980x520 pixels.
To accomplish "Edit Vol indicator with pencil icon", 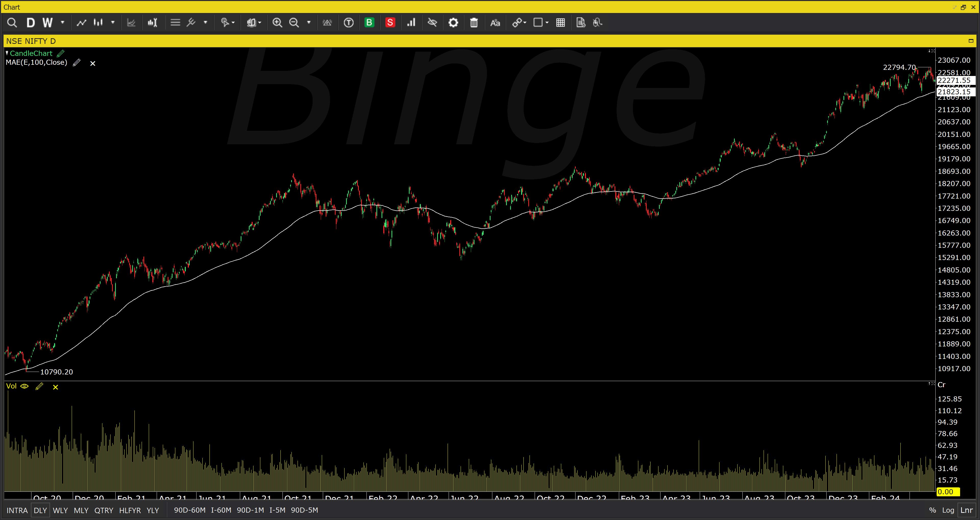I will (39, 387).
